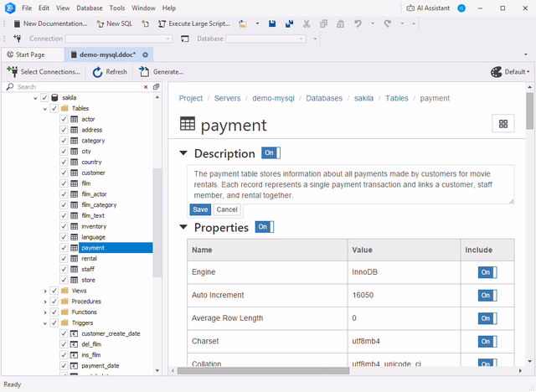
Task: Toggle Include switch for Auto Increment row
Action: click(x=487, y=296)
